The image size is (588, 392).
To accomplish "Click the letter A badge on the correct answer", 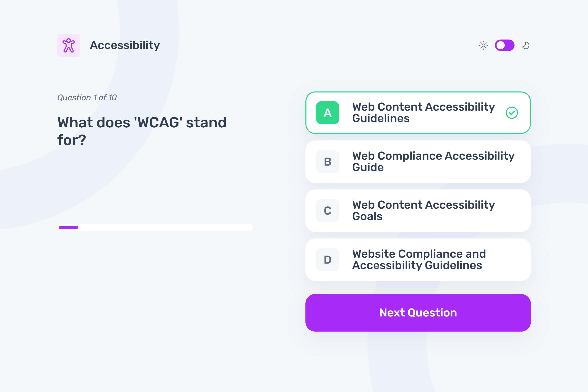I will [x=327, y=113].
